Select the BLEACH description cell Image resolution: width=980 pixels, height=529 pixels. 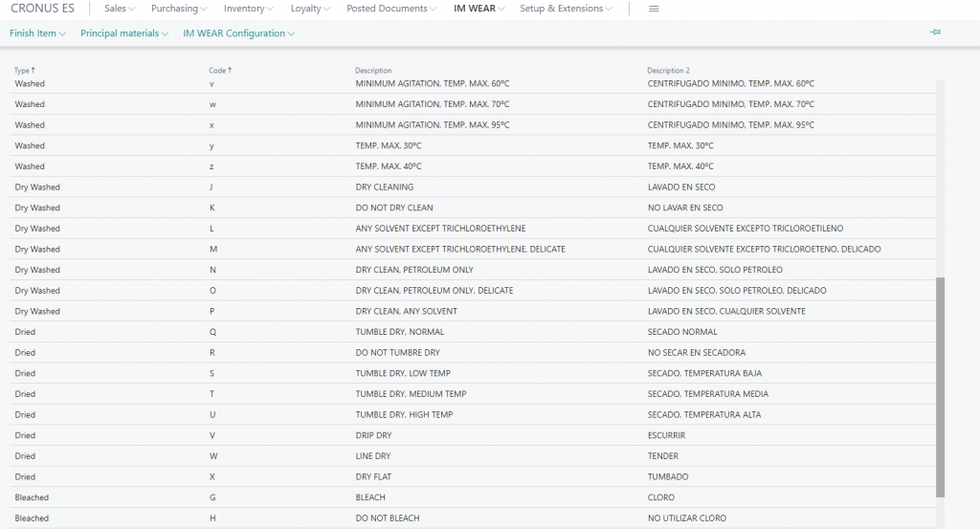point(370,496)
